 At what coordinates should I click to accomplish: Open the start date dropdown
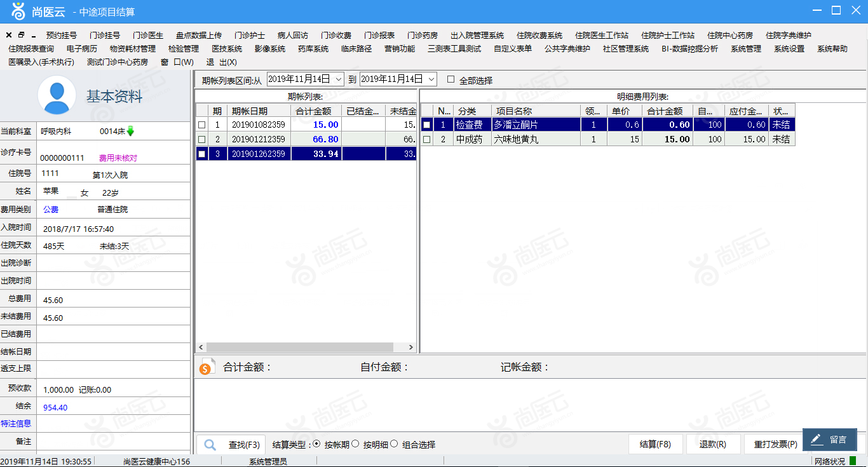[x=338, y=79]
